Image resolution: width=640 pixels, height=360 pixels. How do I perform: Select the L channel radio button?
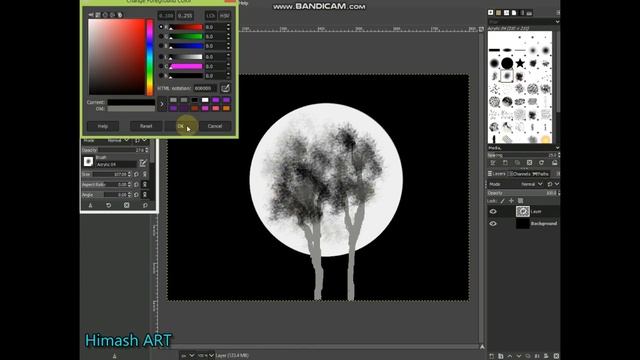click(161, 57)
